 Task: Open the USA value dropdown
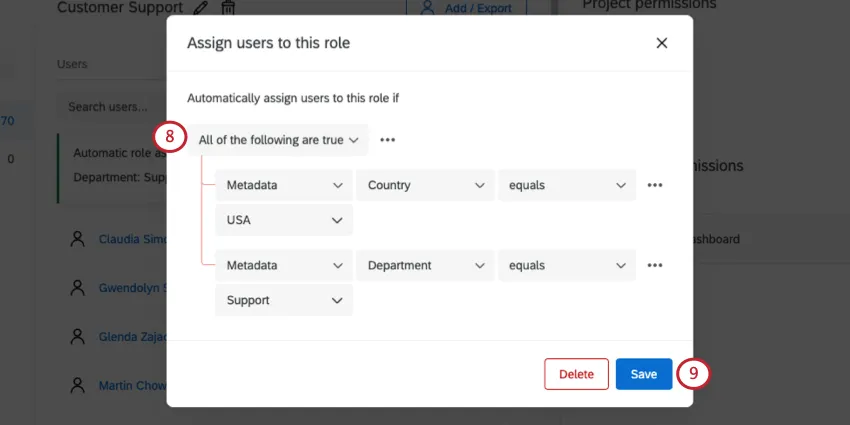click(284, 220)
